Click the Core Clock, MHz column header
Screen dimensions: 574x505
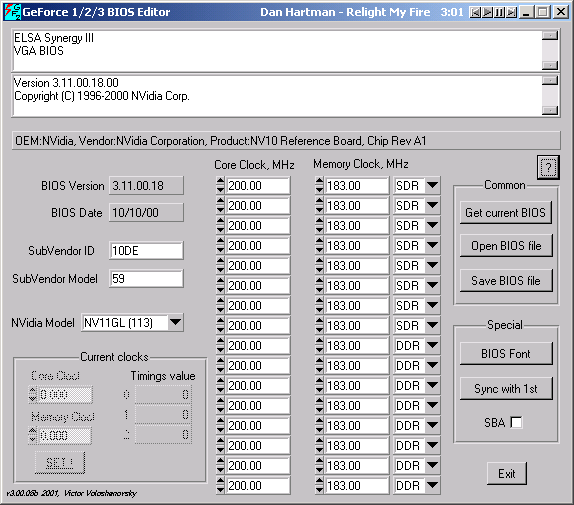pyautogui.click(x=254, y=165)
